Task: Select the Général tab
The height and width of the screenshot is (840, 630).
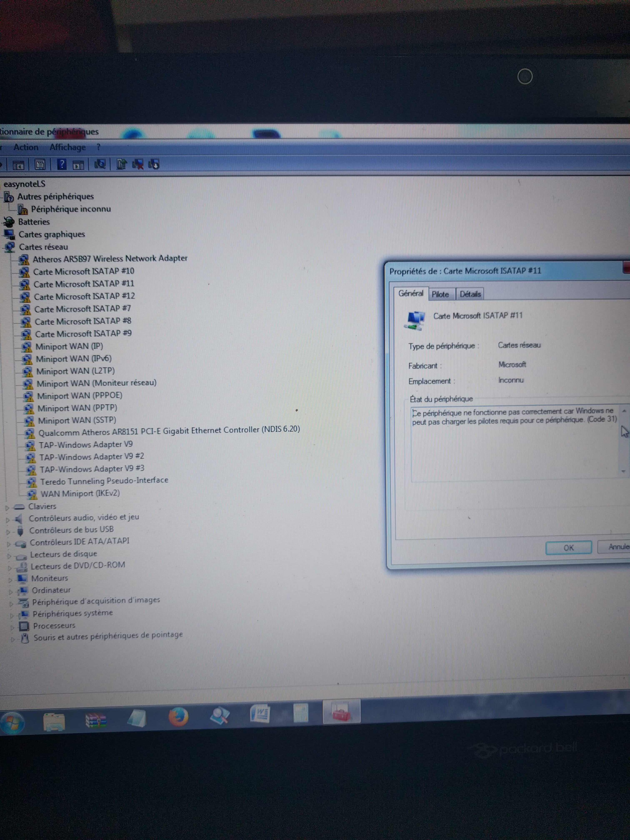Action: 411,293
